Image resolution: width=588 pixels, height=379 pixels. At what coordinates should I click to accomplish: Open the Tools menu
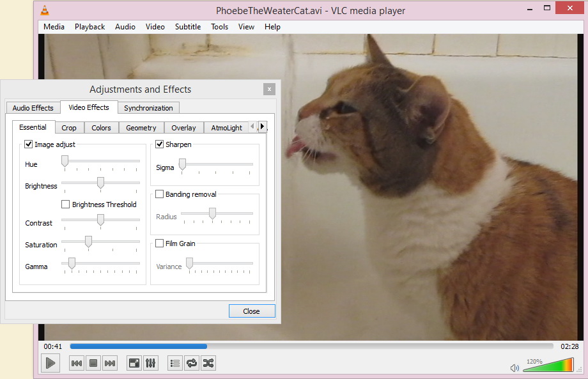click(219, 27)
